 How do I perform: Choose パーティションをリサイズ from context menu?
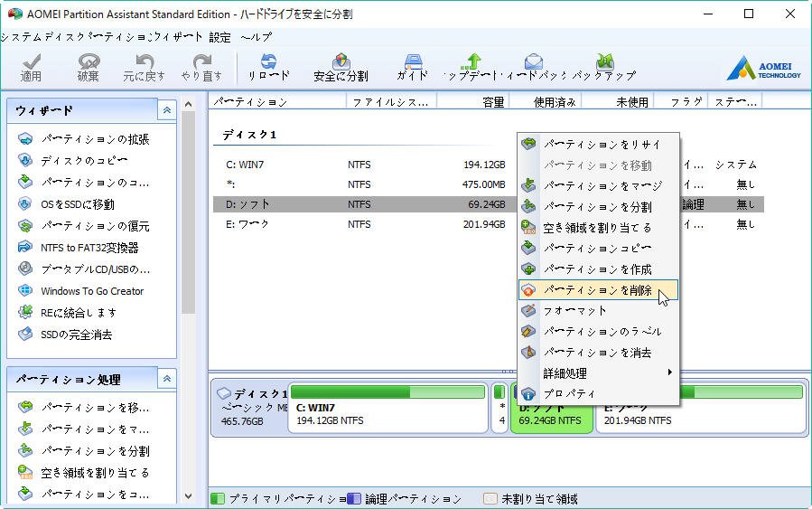click(x=599, y=144)
